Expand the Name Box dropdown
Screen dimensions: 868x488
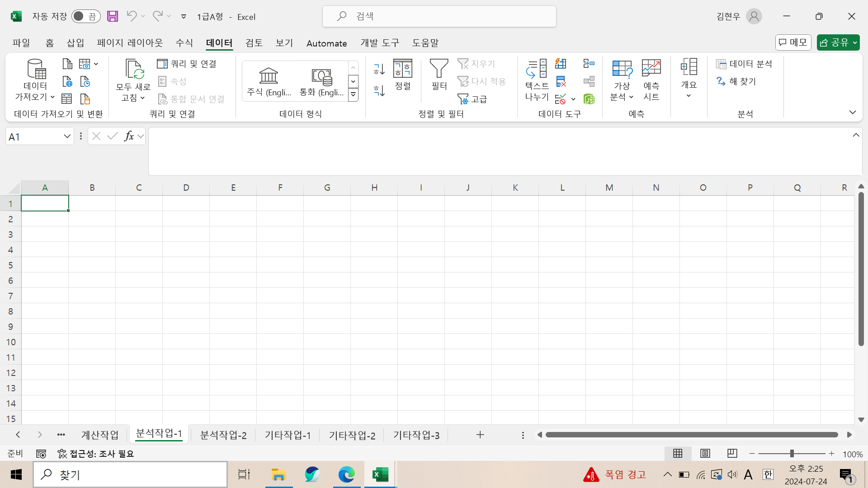click(x=67, y=136)
